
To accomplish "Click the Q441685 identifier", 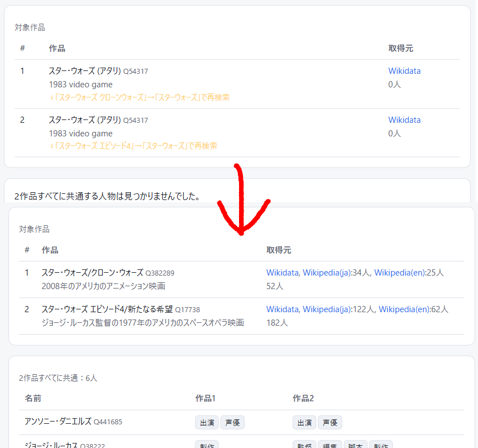I will [108, 422].
